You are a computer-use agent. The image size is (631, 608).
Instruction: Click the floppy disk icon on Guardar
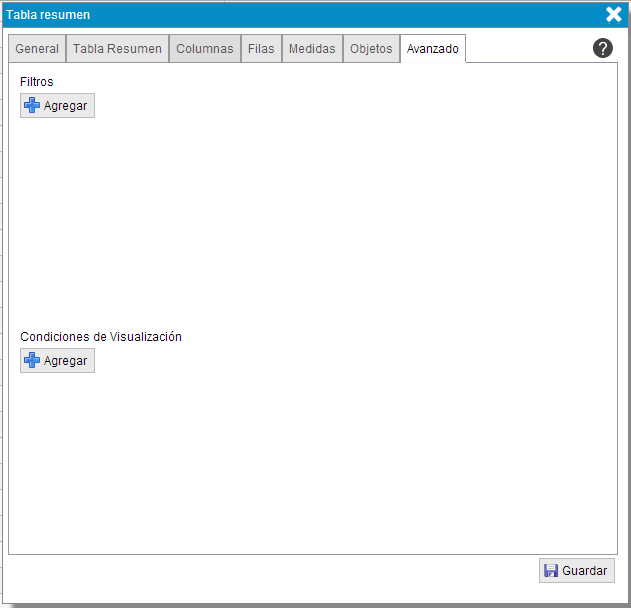coord(551,571)
